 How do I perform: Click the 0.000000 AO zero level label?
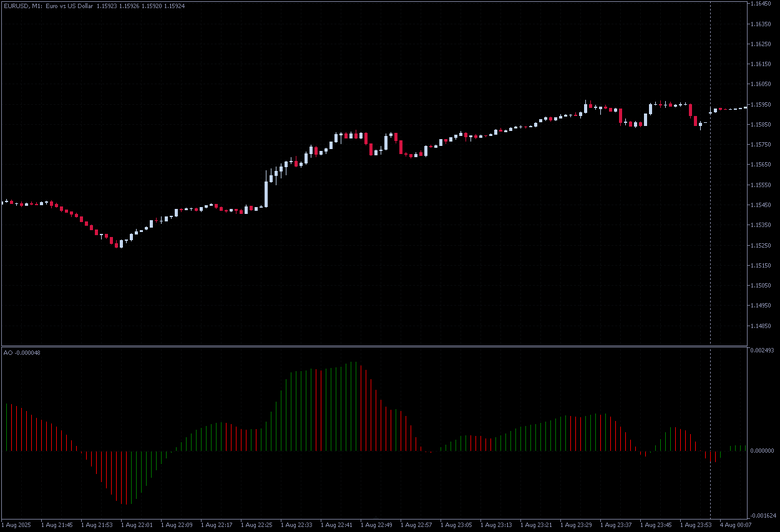[x=761, y=450]
